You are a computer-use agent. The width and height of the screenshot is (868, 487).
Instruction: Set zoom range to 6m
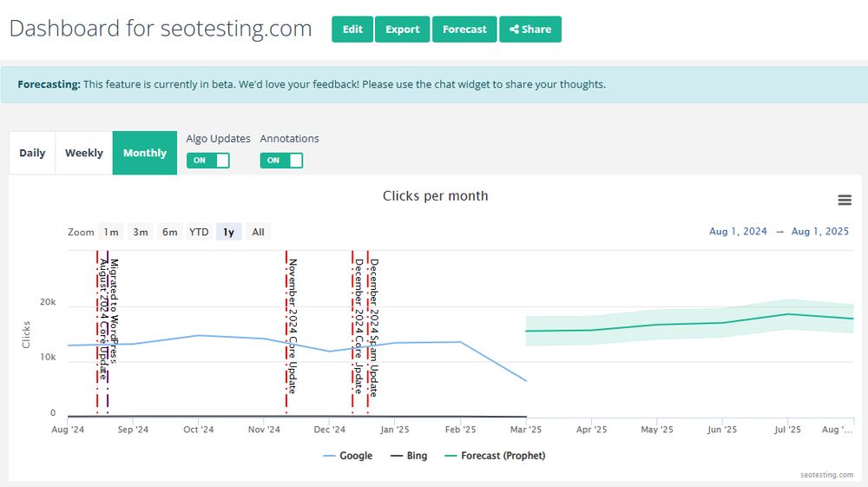coord(170,232)
